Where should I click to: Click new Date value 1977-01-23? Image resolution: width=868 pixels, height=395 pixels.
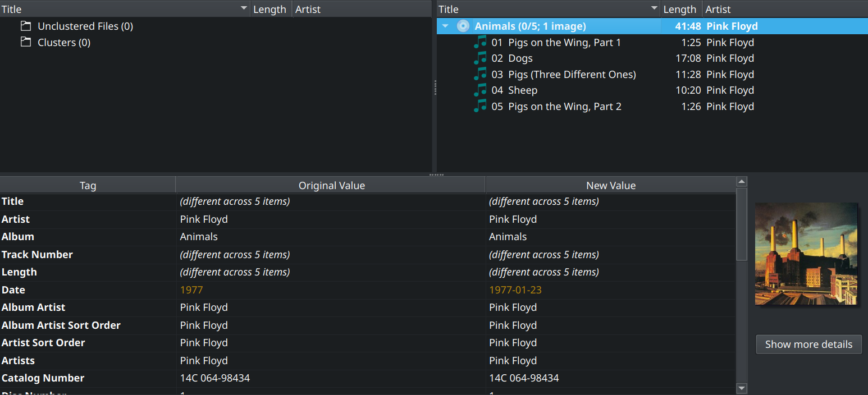[x=515, y=290]
